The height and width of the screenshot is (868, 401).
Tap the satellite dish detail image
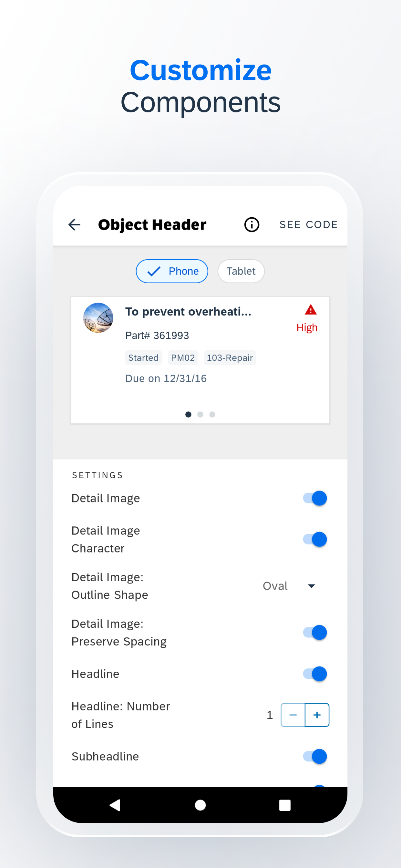click(98, 318)
